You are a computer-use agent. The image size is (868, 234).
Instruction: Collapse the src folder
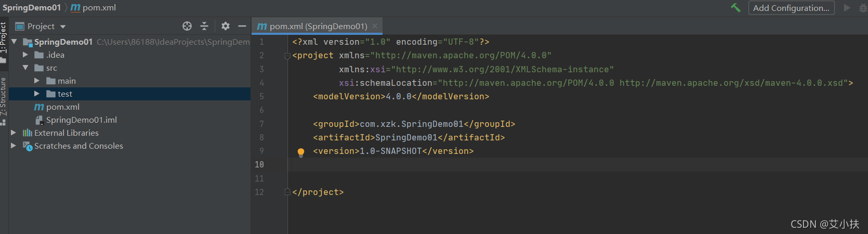coord(25,68)
